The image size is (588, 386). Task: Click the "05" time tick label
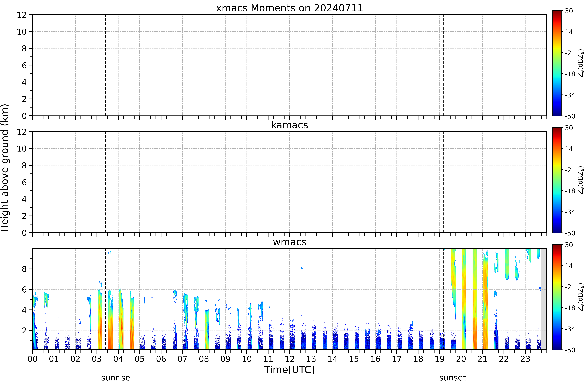[140, 359]
